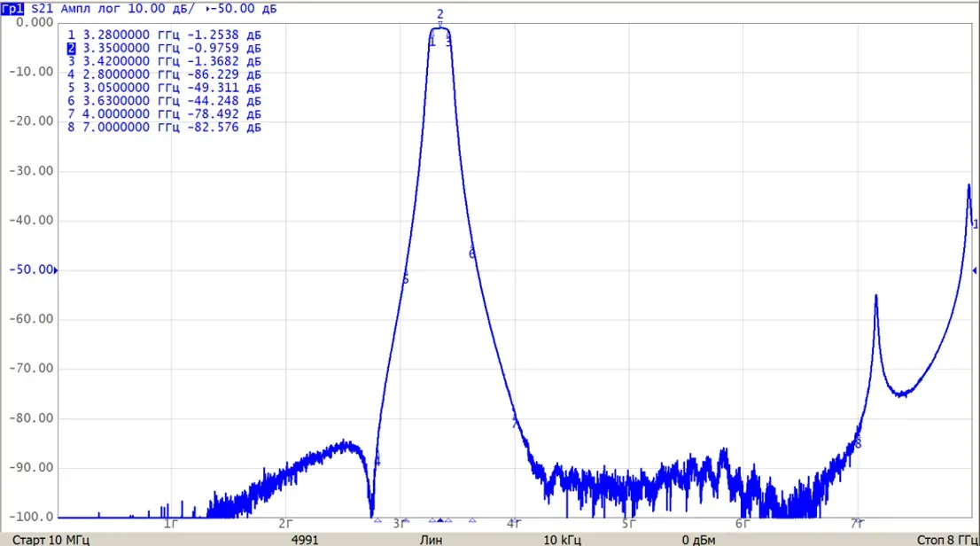Select the Гр1 trace label
The height and width of the screenshot is (546, 980).
[x=12, y=9]
